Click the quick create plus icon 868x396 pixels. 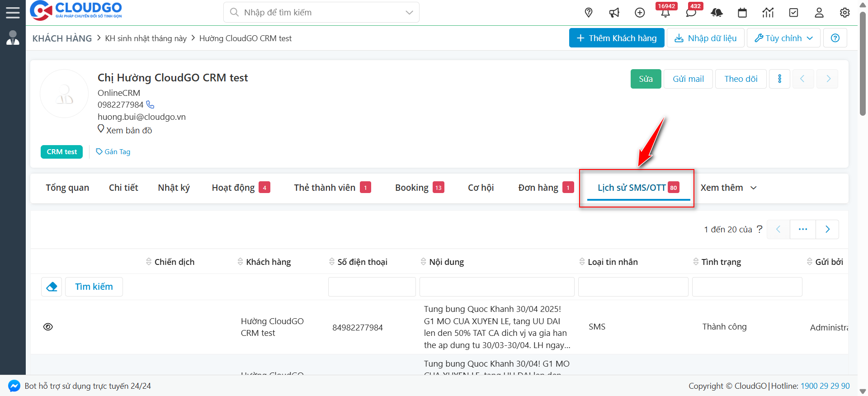[640, 13]
